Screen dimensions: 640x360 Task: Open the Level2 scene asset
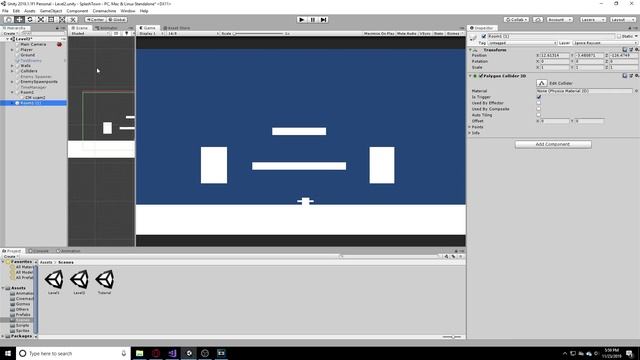point(79,282)
